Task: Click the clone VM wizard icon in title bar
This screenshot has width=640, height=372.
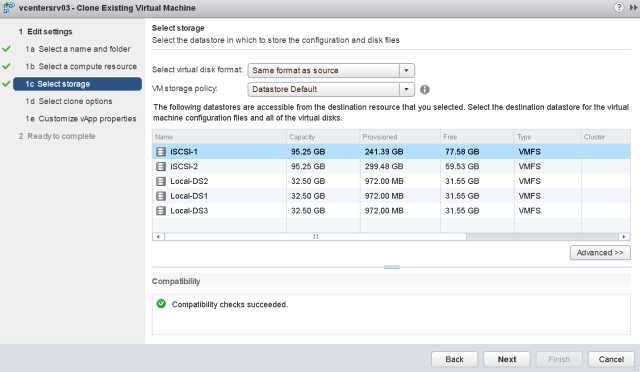Action: [x=9, y=8]
